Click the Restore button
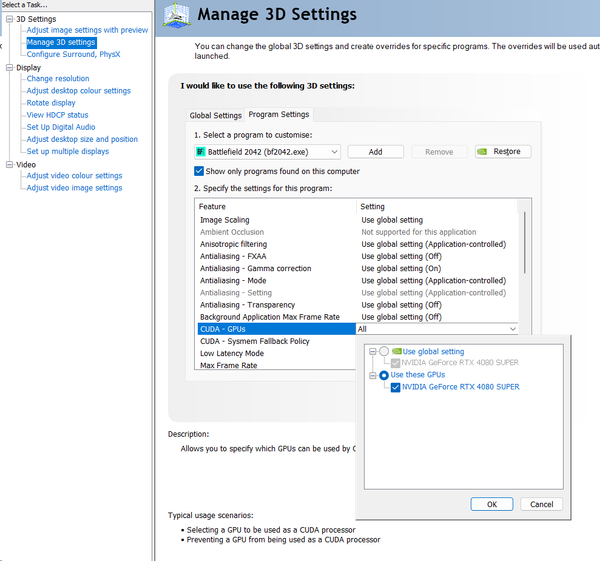Image resolution: width=600 pixels, height=561 pixels. pos(503,152)
